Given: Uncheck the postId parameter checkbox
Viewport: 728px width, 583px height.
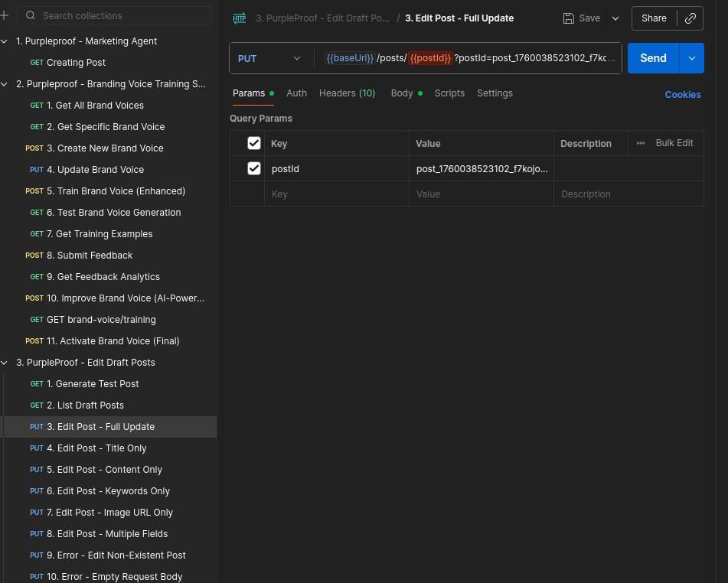Looking at the screenshot, I should pyautogui.click(x=254, y=168).
